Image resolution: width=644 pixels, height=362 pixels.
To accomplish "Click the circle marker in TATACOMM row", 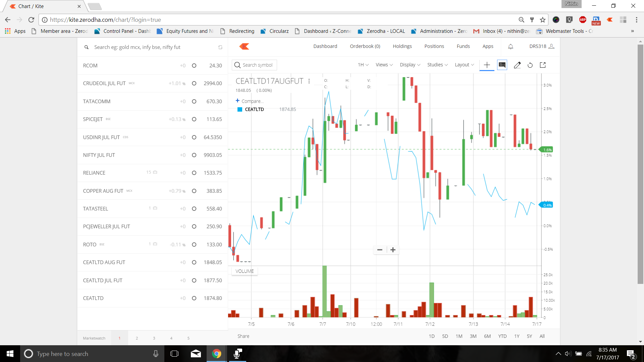I will (x=194, y=102).
